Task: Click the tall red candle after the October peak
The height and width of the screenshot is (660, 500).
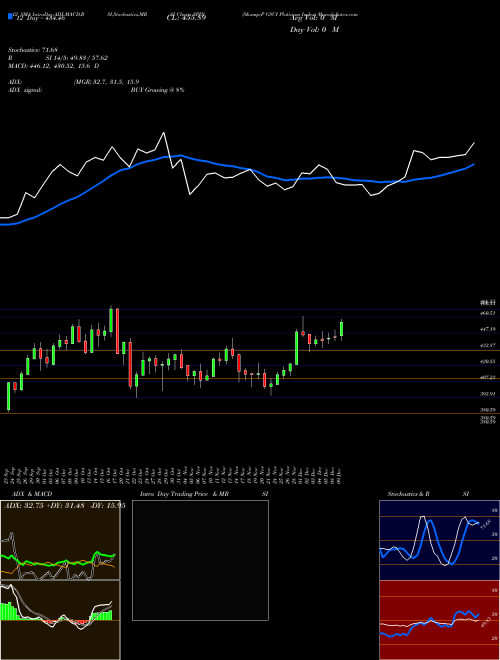Action: 117,331
